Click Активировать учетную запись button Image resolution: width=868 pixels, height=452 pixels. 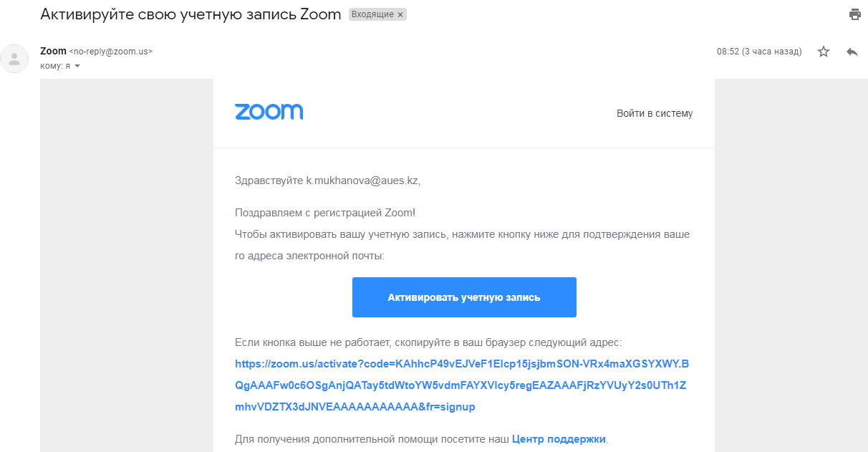click(x=464, y=297)
